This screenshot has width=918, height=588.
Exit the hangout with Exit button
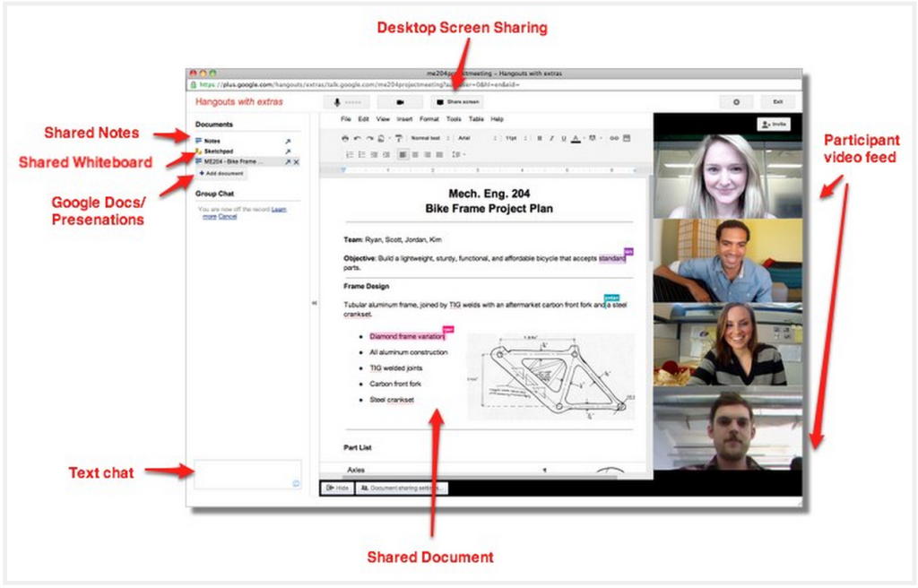777,102
